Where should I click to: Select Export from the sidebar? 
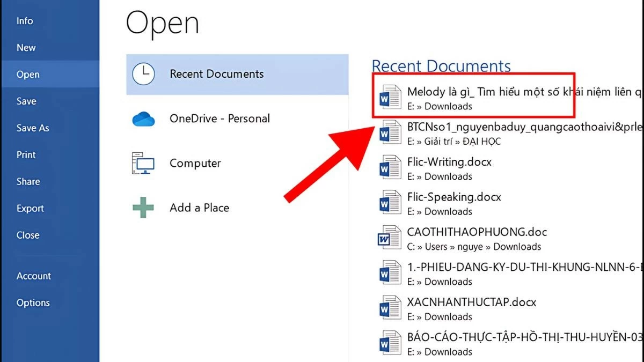(30, 209)
